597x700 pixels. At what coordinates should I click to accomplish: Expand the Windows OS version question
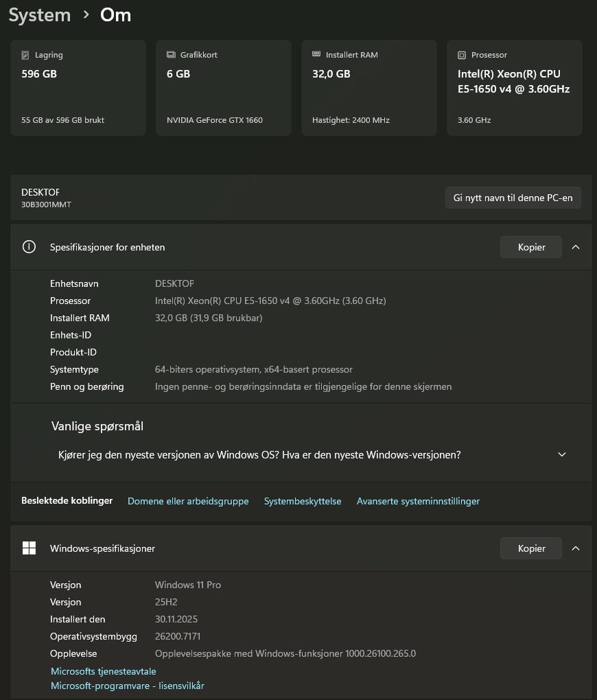point(562,454)
